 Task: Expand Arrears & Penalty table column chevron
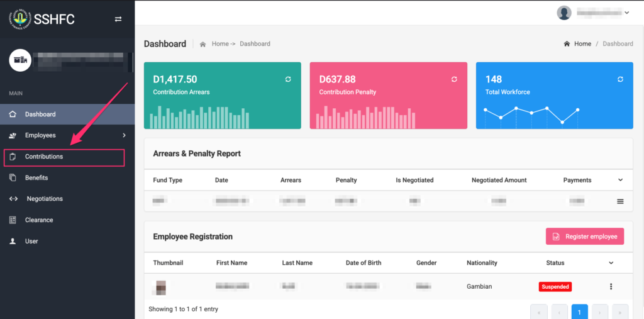click(620, 180)
